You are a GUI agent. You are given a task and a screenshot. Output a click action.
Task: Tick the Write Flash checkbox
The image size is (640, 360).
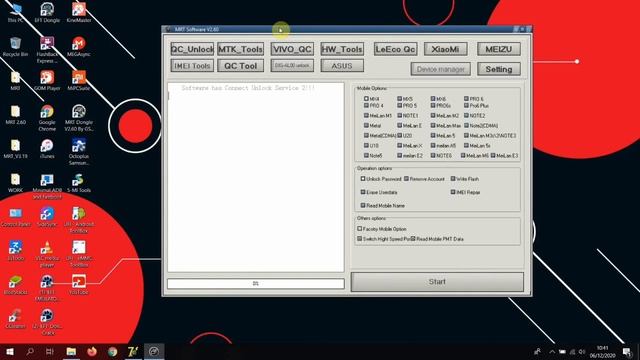click(x=453, y=179)
